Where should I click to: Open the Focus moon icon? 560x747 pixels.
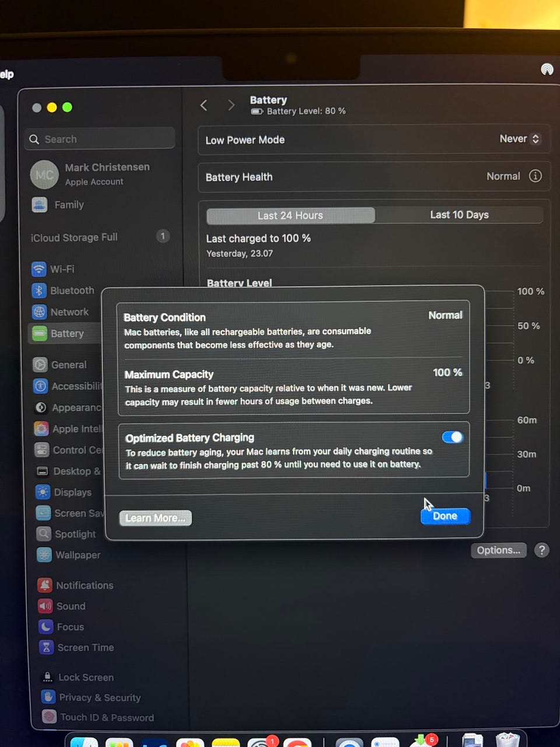(46, 627)
